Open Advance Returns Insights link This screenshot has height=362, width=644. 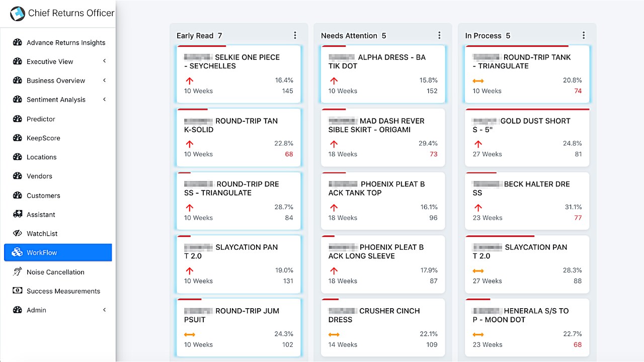click(66, 43)
